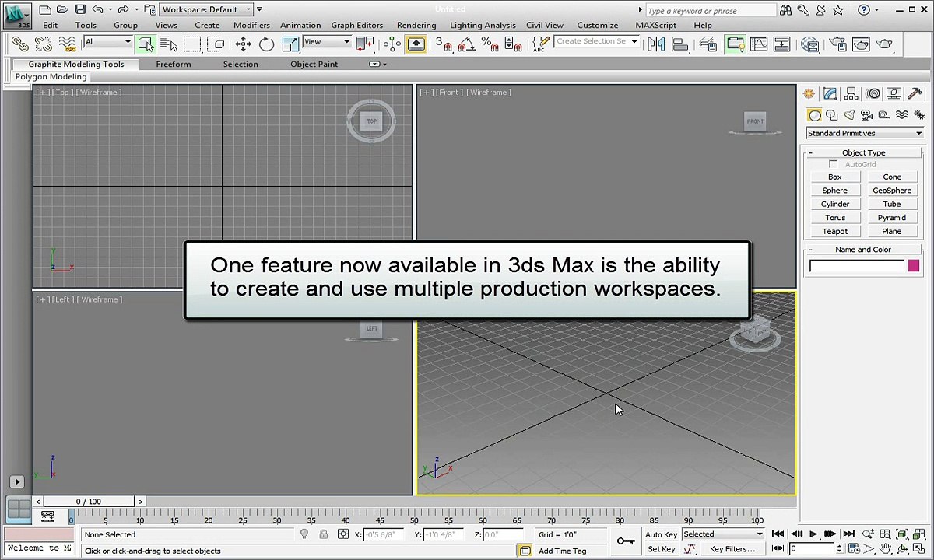The height and width of the screenshot is (560, 934).
Task: Open the Select by Name list icon
Action: 169,44
